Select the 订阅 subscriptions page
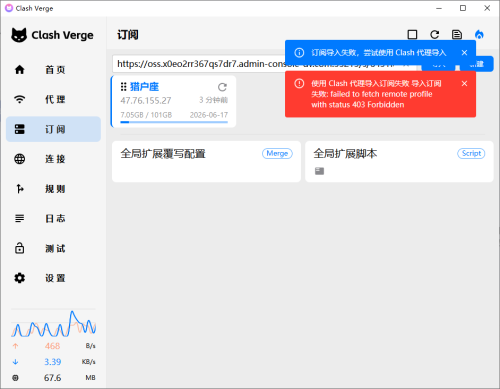 53,129
